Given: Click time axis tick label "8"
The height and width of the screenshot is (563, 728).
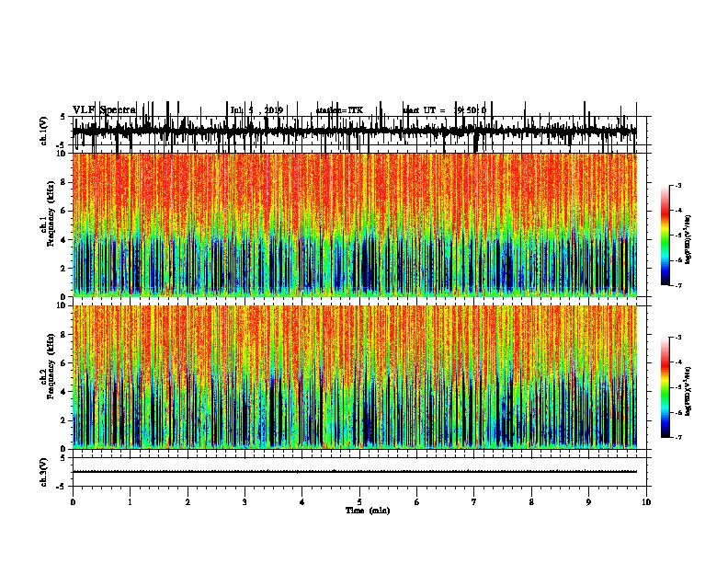Looking at the screenshot, I should click(x=531, y=502).
